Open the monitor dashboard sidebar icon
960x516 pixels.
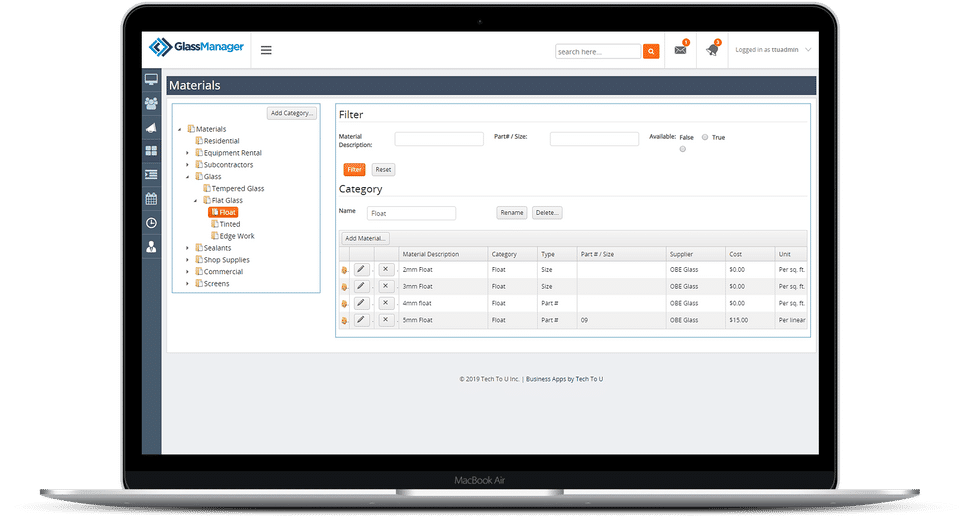pos(151,80)
